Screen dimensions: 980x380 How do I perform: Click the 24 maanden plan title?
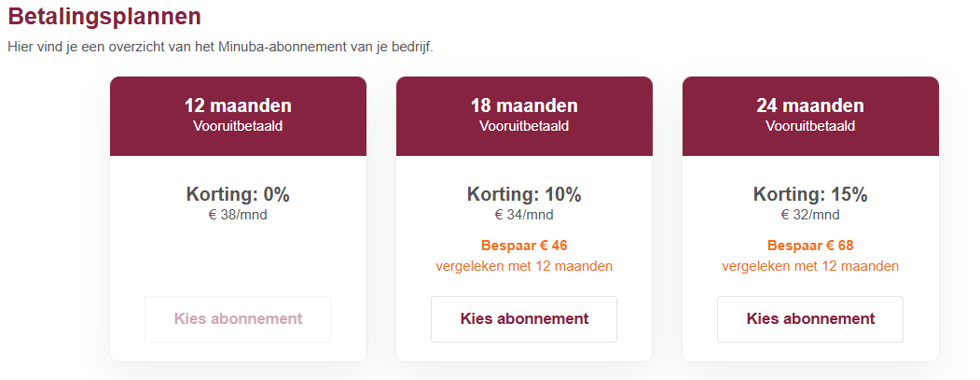[810, 106]
